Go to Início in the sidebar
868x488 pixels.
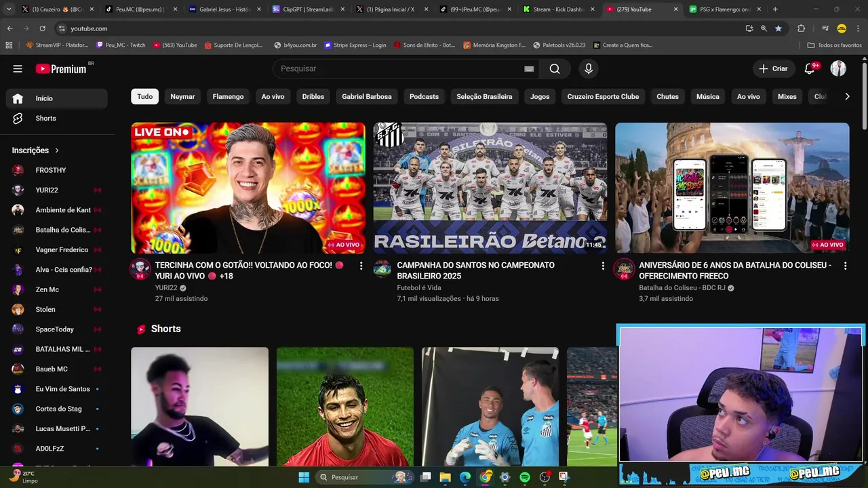tap(57, 98)
